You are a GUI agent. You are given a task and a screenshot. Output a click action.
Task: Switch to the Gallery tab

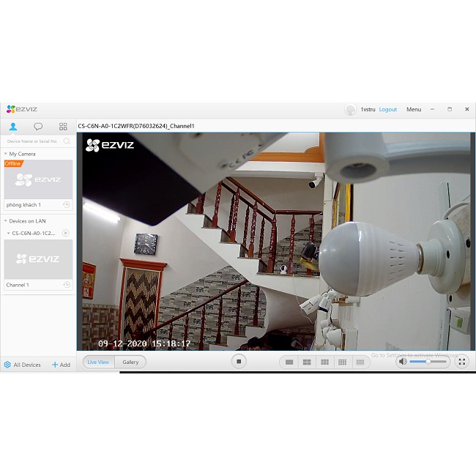130,362
